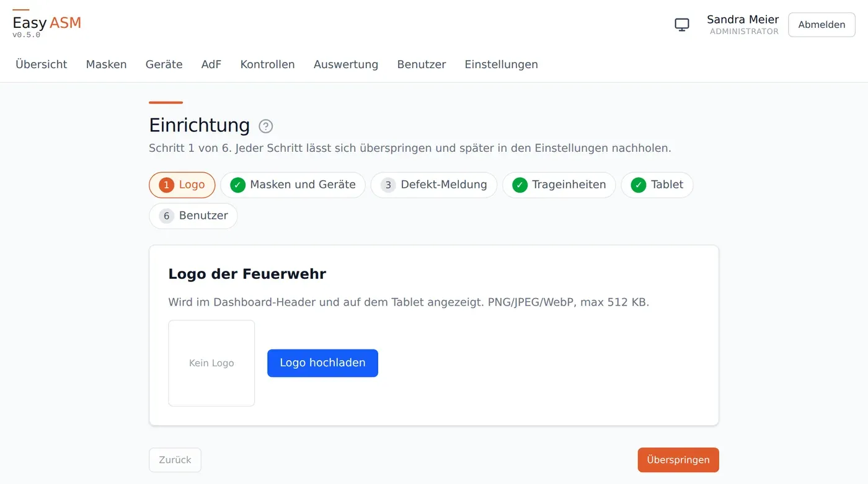Viewport: 868px width, 484px height.
Task: Select the AdF menu item
Action: (211, 64)
